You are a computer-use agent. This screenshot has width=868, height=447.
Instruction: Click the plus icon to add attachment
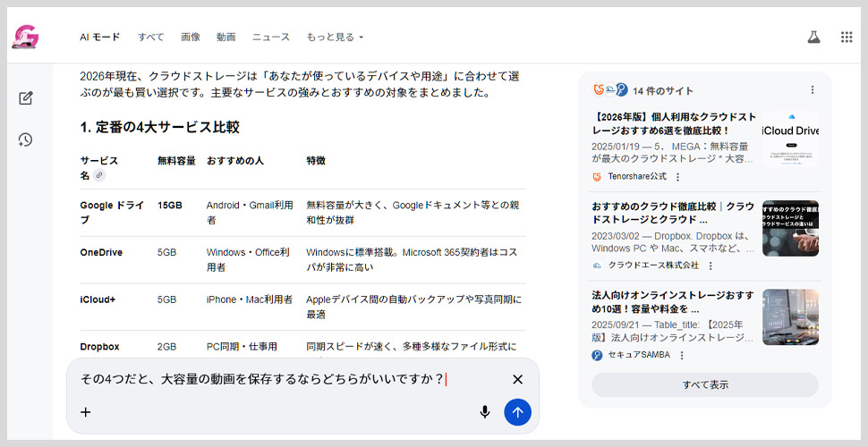[x=86, y=412]
